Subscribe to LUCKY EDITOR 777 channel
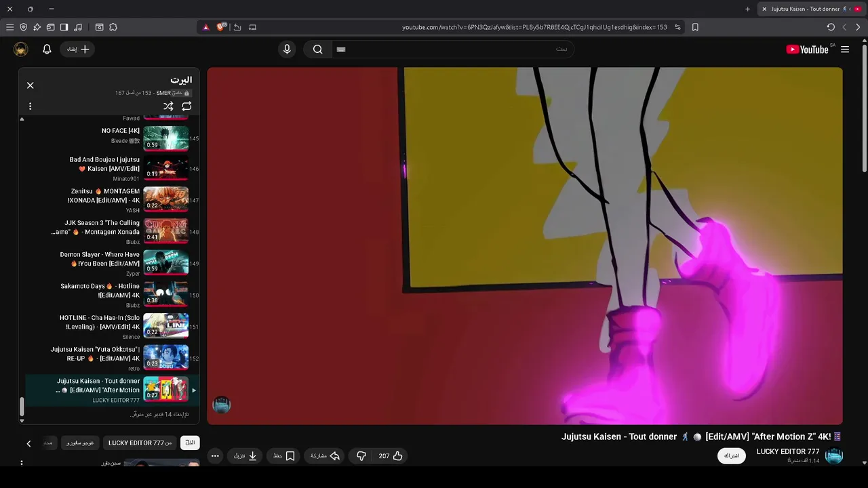 (732, 455)
